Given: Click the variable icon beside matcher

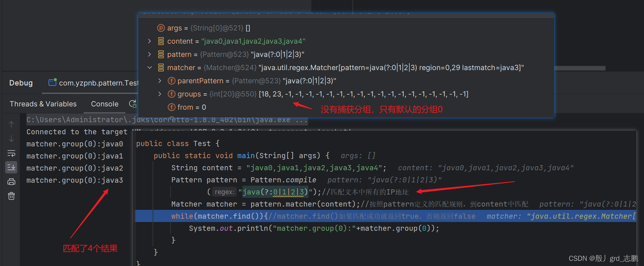Looking at the screenshot, I should (x=161, y=68).
